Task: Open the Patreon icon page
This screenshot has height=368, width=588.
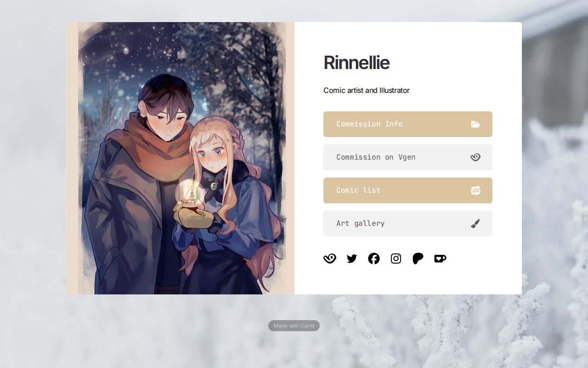Action: click(418, 259)
